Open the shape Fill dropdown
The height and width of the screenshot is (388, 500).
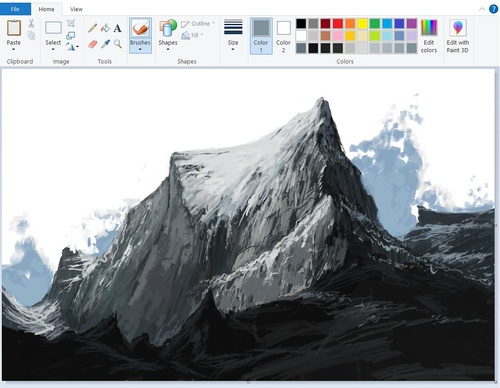[193, 35]
